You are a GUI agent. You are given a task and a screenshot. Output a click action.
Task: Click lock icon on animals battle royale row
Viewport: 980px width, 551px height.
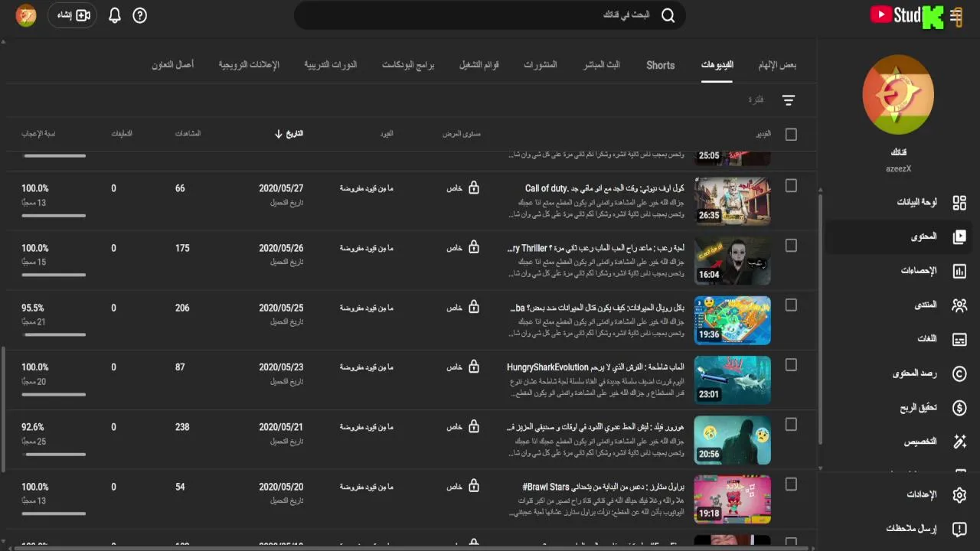(474, 307)
